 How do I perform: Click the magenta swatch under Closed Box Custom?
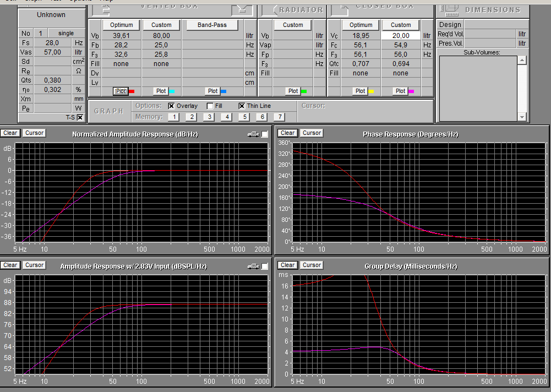pyautogui.click(x=411, y=91)
